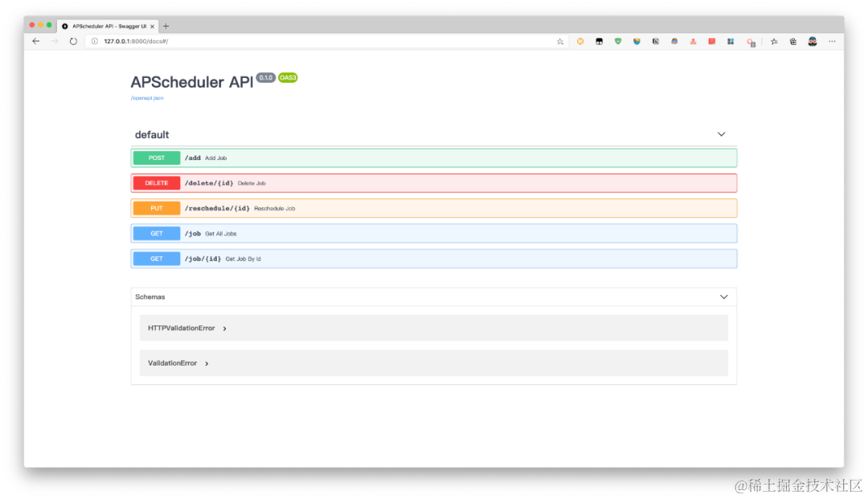Go back to the previous page
Screen dimensions: 868x499
(36, 42)
